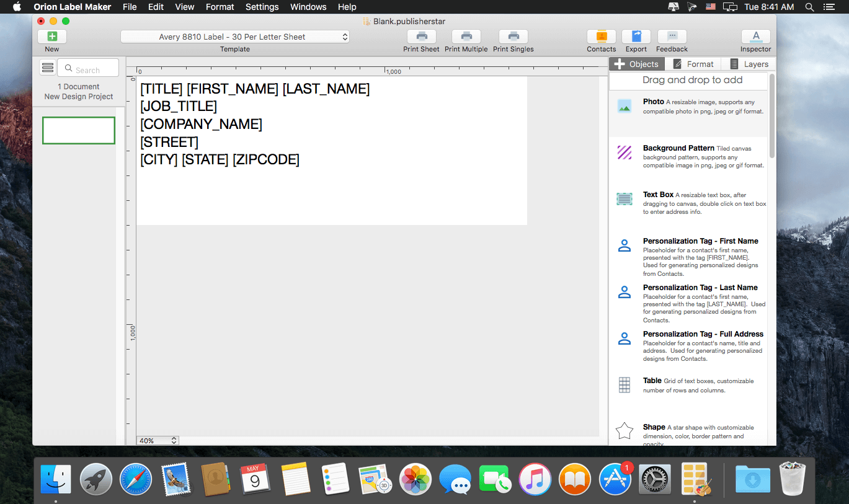
Task: Select the Objects tab
Action: (637, 64)
